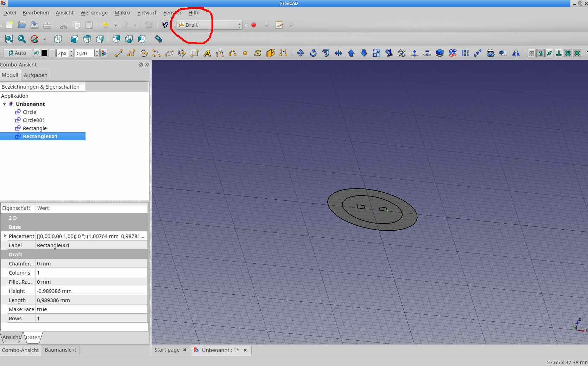588x366 pixels.
Task: Open the Macros edit dialog icon
Action: (x=279, y=25)
